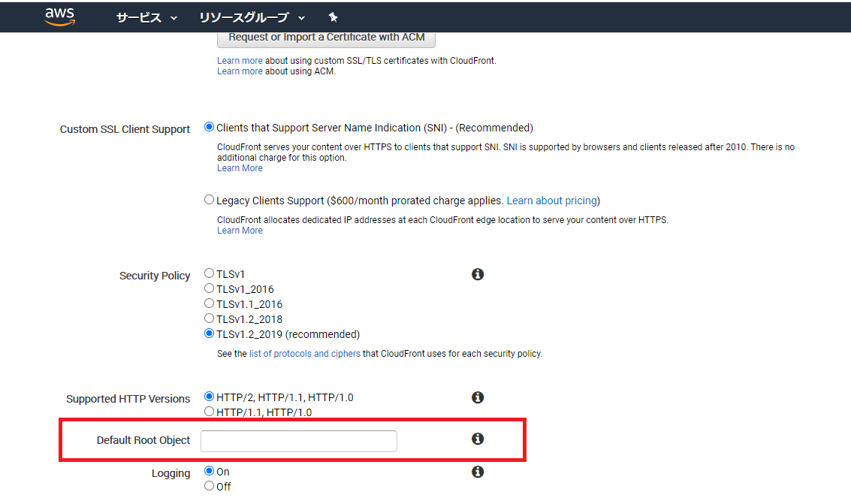Open Learn about pricing link
Viewport: 851px width, 504px height.
click(x=552, y=201)
